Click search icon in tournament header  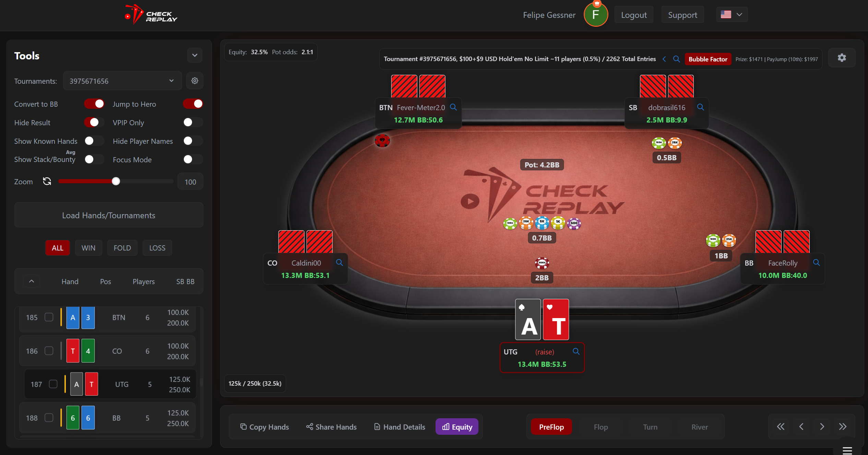click(x=676, y=59)
